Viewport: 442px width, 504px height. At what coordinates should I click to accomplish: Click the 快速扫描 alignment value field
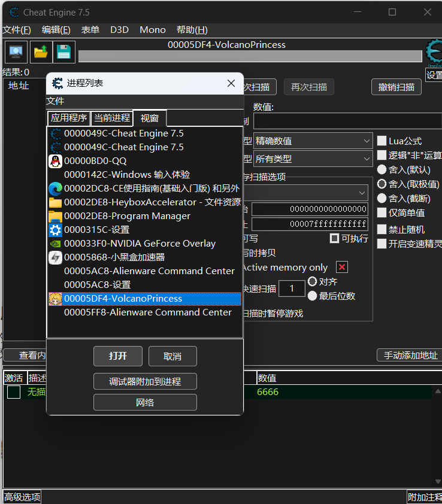pos(292,289)
